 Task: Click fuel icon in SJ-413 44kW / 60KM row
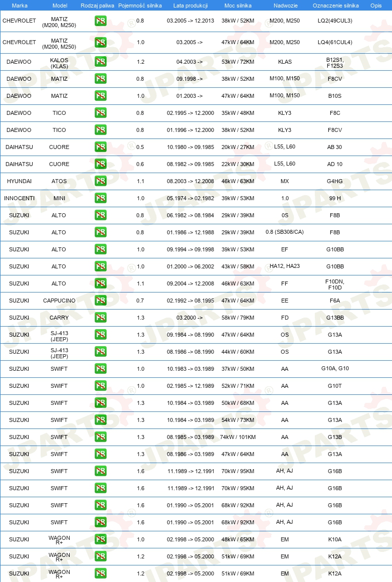[100, 352]
